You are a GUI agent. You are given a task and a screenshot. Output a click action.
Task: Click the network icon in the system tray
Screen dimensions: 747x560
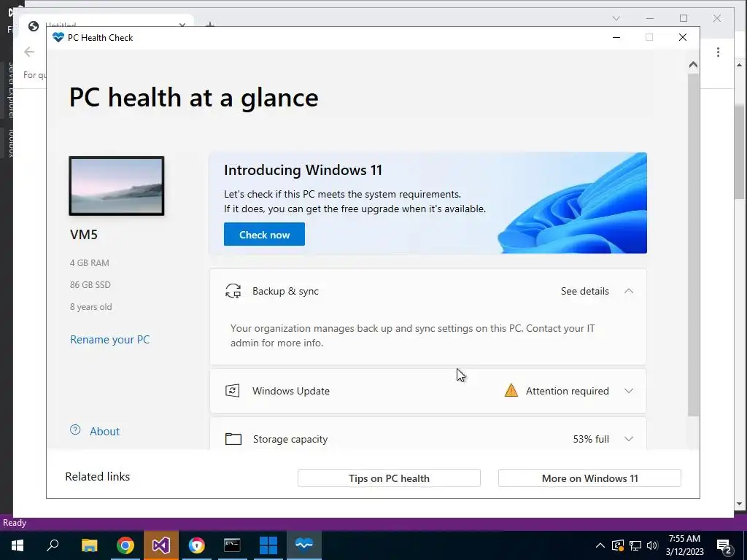[635, 545]
